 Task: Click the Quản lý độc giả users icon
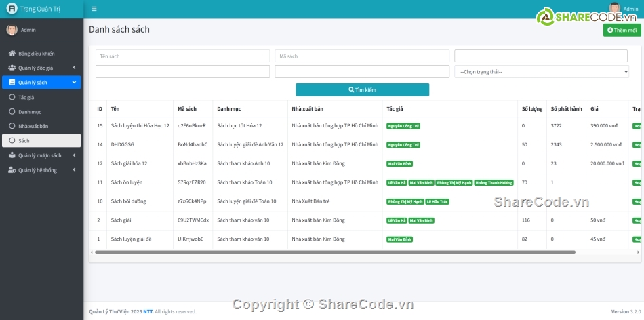click(12, 68)
